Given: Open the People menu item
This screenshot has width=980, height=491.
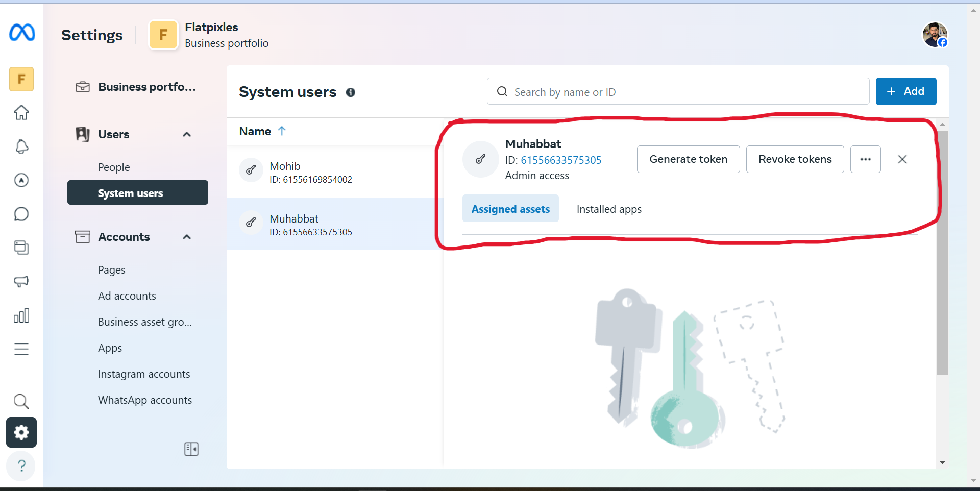Looking at the screenshot, I should pyautogui.click(x=114, y=167).
